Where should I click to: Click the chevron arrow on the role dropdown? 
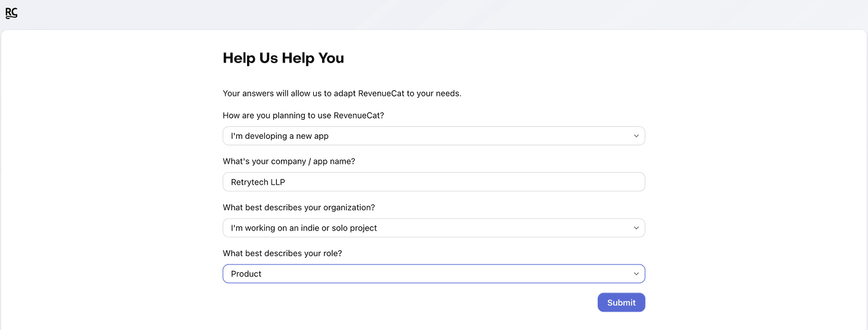point(636,274)
